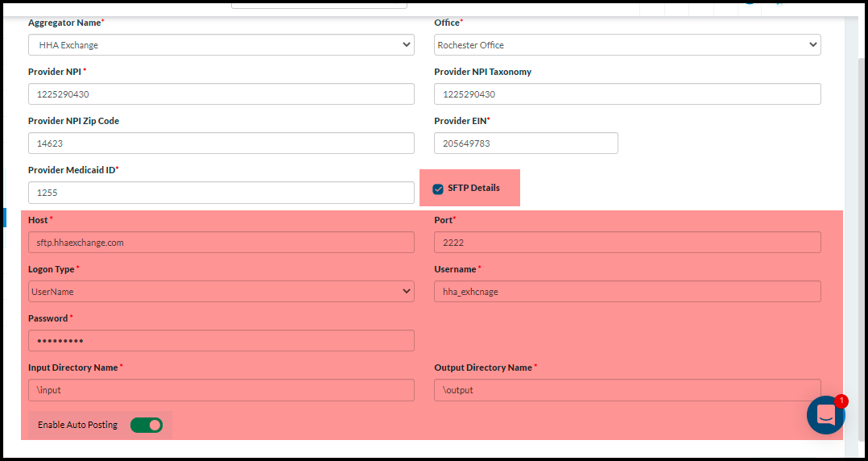
Task: Focus the Provider NPI Taxonomy field
Action: point(626,94)
